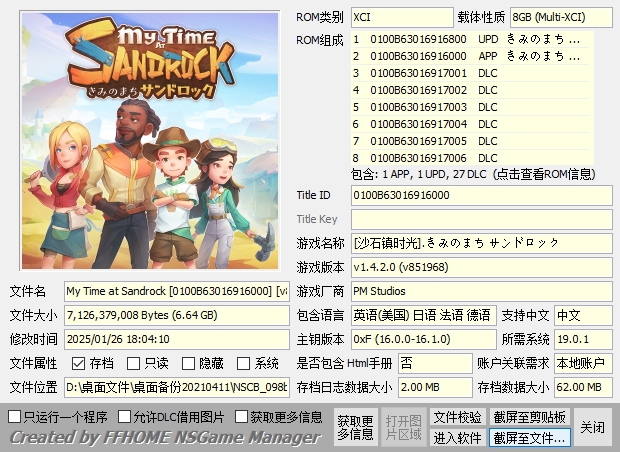This screenshot has height=452, width=620.
Task: Check the 只运行一个程序 checkbox
Action: point(15,416)
